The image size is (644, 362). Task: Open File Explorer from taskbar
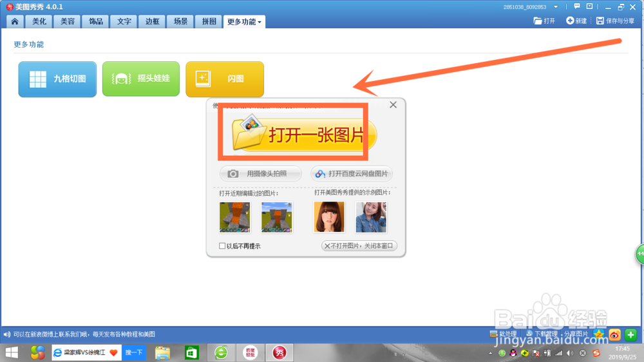pos(163,352)
